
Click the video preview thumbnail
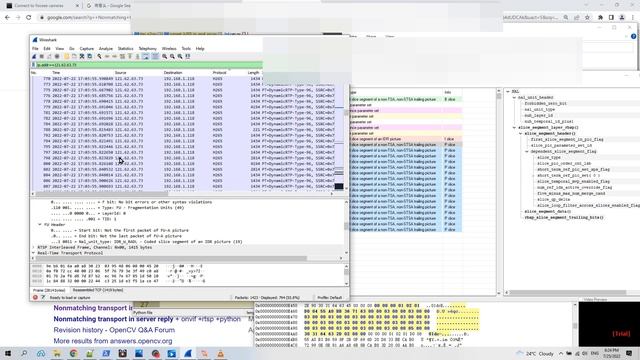tap(609, 324)
